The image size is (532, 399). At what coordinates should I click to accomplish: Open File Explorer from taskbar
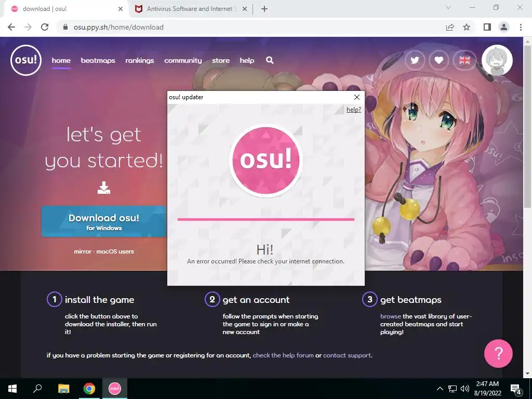point(63,389)
